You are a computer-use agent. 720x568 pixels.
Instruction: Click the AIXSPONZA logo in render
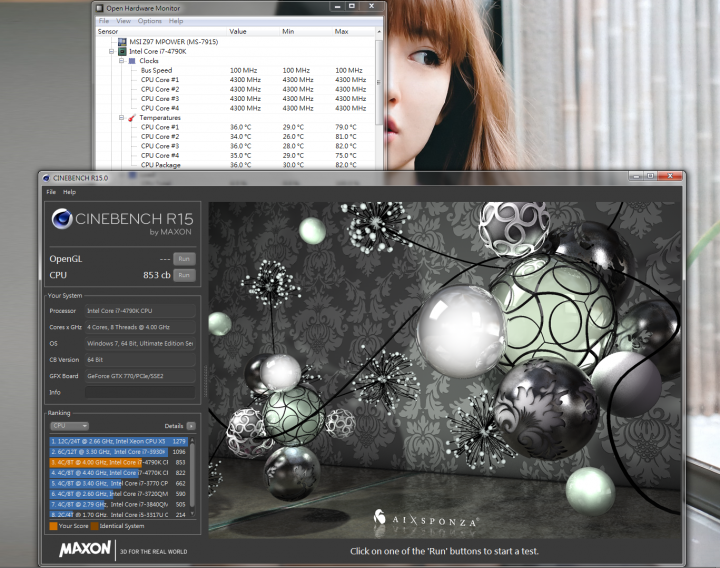pos(426,520)
